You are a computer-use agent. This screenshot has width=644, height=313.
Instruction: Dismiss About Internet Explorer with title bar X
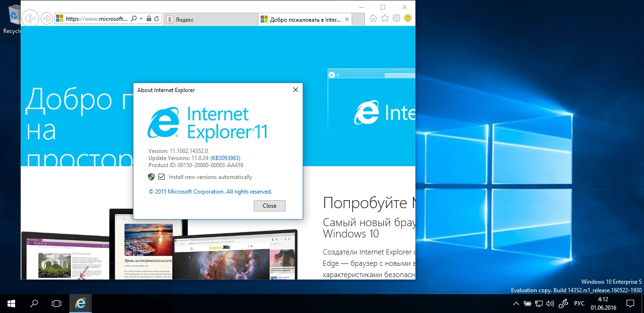pos(296,90)
